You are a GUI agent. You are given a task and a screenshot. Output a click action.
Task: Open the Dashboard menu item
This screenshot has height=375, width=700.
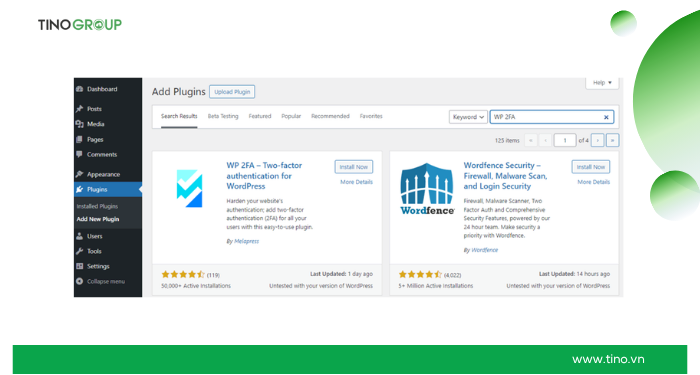(108, 89)
